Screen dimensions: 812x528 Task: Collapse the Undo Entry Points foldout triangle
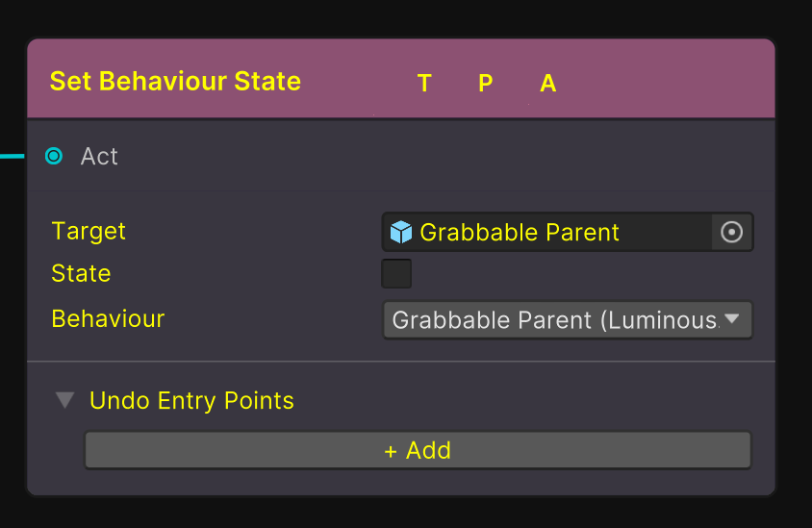(64, 400)
